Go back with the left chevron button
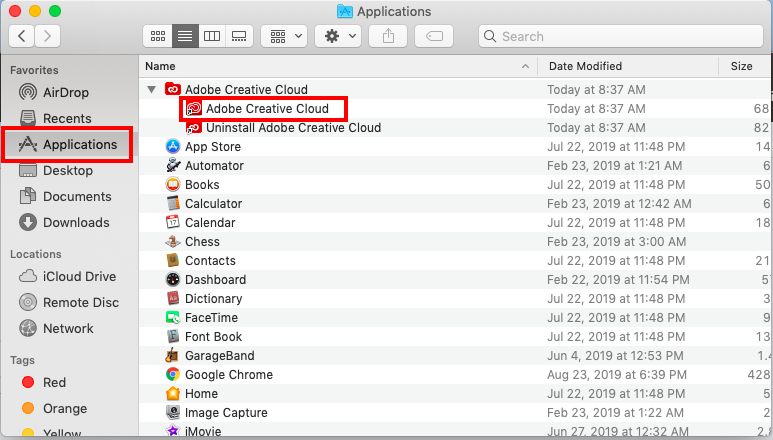This screenshot has width=773, height=440. pyautogui.click(x=22, y=36)
